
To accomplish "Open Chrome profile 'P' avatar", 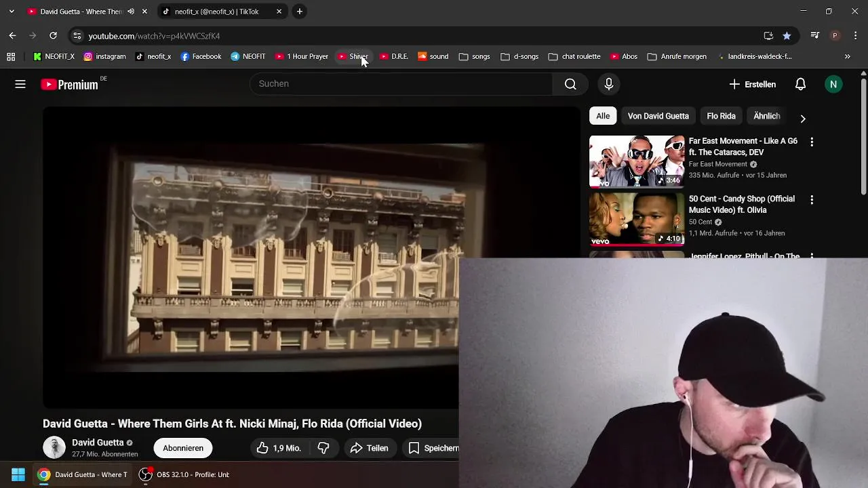I will click(835, 36).
